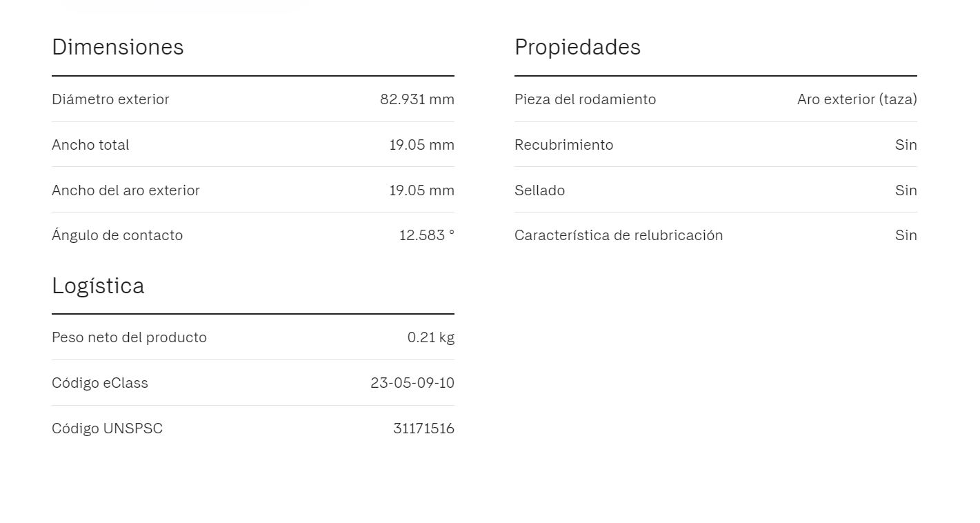
Task: Select the Aro exterior (taza) value
Action: [x=857, y=99]
